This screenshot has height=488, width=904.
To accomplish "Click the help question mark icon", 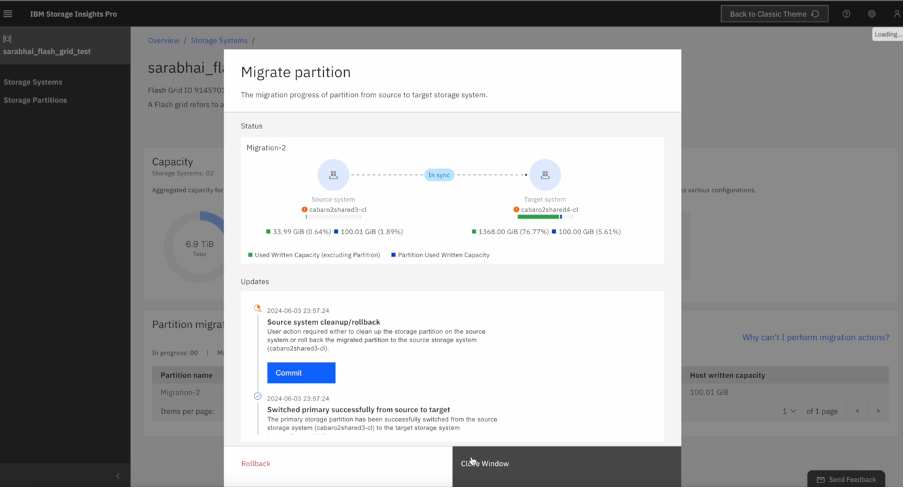I will (x=846, y=14).
